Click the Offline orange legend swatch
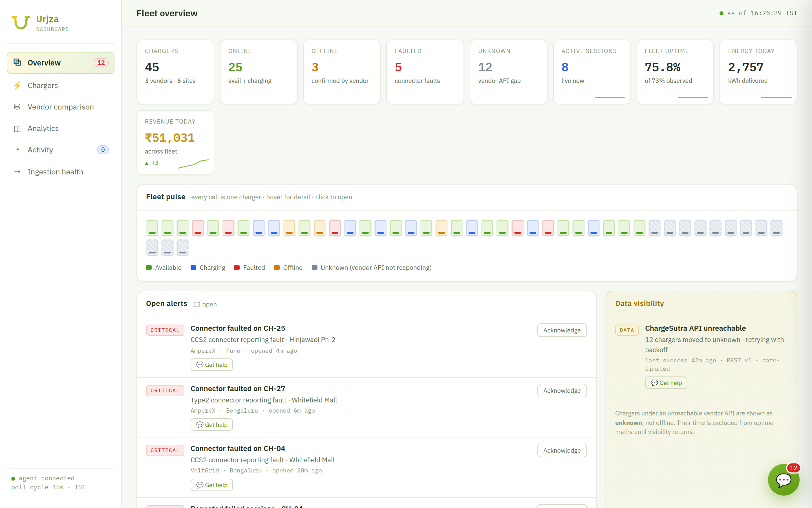This screenshot has height=508, width=812. 277,268
